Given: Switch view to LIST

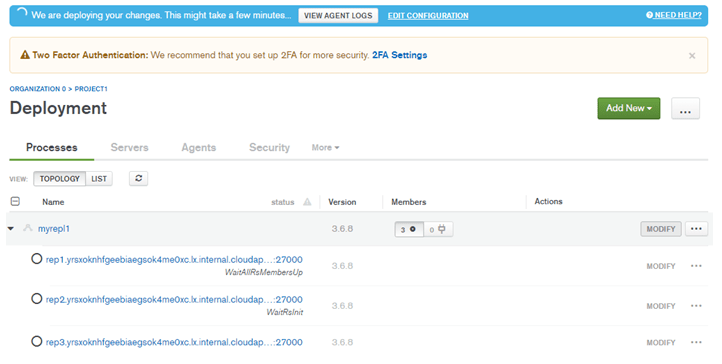Looking at the screenshot, I should [x=99, y=179].
